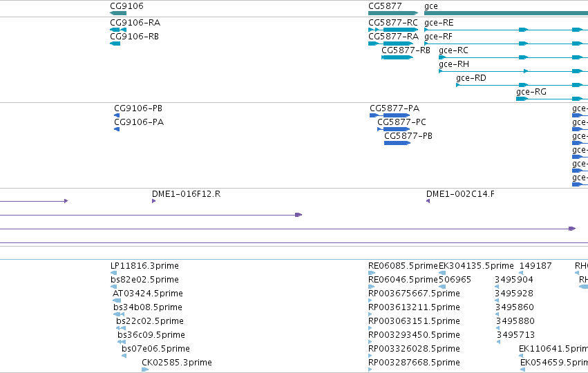The width and height of the screenshot is (588, 373).
Task: Select the EK304135.5prime EST label
Action: tap(476, 266)
